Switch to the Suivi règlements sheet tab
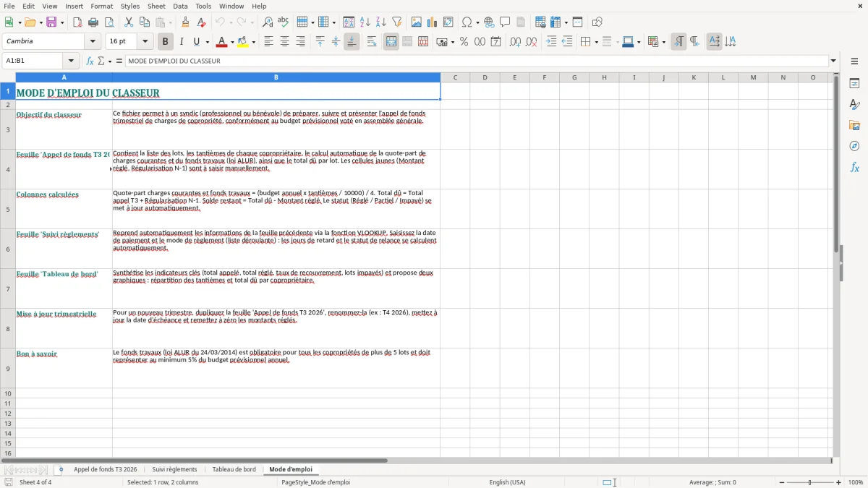Screen dimensions: 868x488 pyautogui.click(x=174, y=470)
